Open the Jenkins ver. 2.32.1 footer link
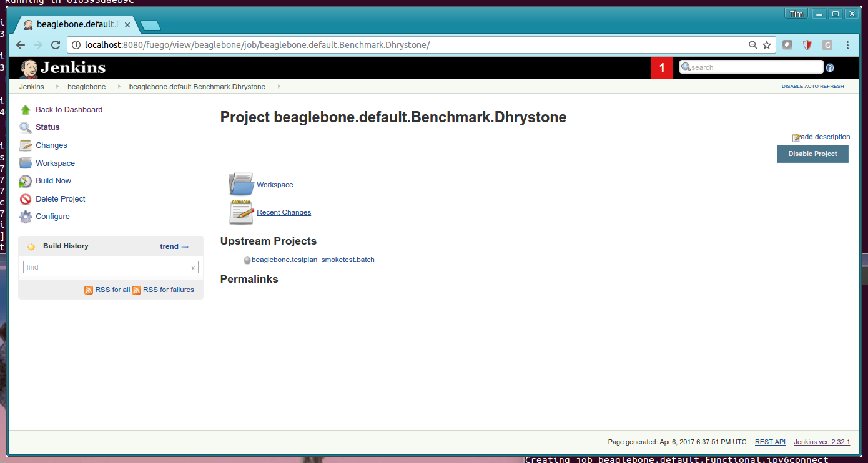 [x=822, y=442]
